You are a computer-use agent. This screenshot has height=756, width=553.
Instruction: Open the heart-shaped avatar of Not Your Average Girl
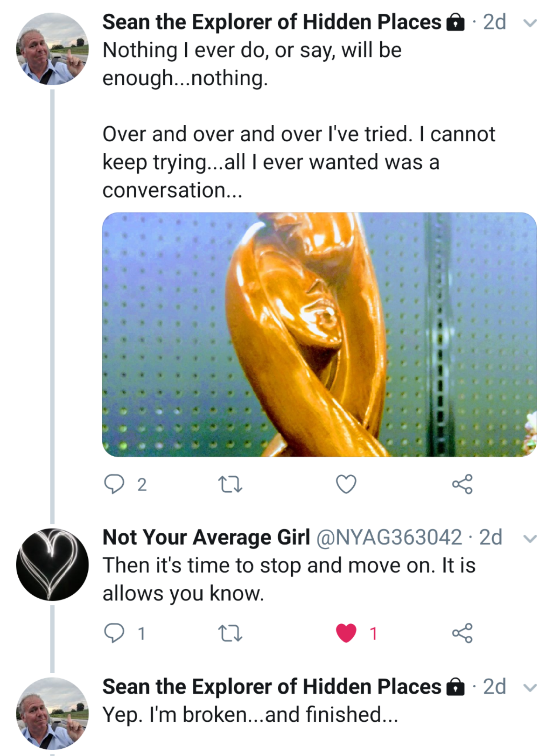click(52, 565)
